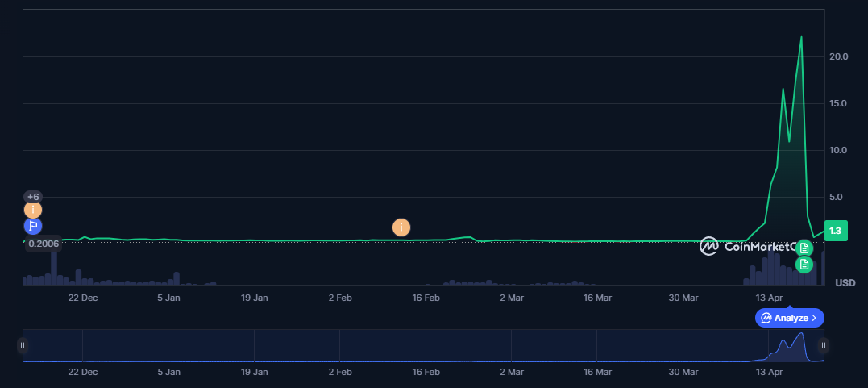Click the 16 Feb label on main chart axis

[426, 298]
